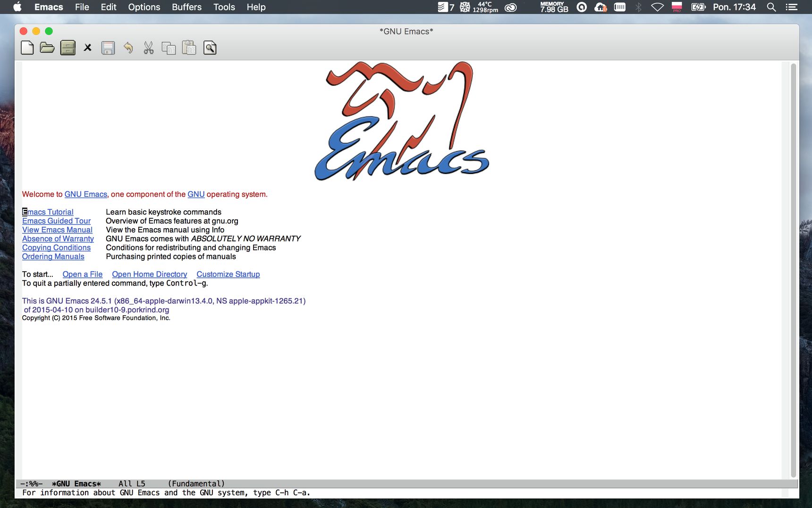812x508 pixels.
Task: Open the Buffers menu
Action: pos(186,7)
